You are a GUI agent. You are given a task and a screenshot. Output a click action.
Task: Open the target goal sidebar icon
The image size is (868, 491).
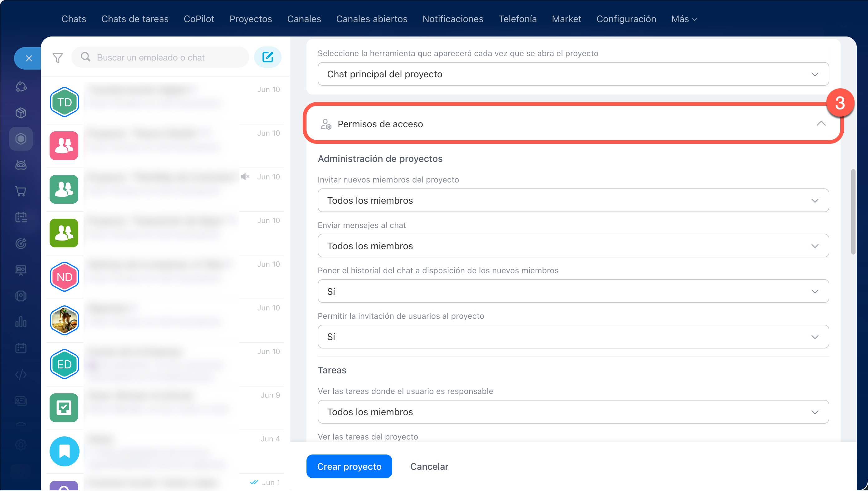21,244
